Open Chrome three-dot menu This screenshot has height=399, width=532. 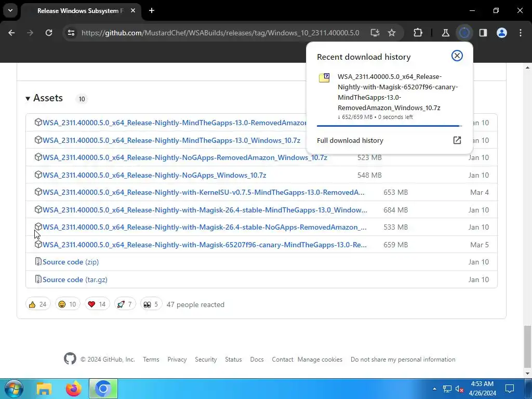[521, 33]
